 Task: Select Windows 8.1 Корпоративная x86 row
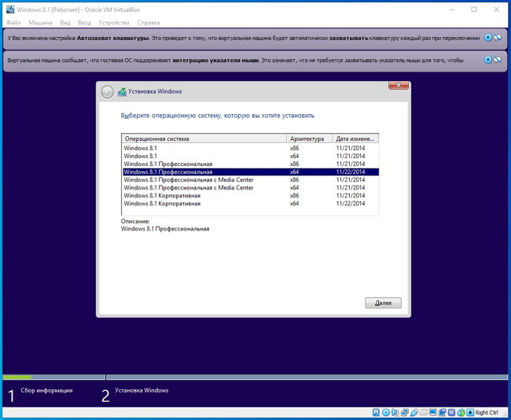click(x=250, y=196)
